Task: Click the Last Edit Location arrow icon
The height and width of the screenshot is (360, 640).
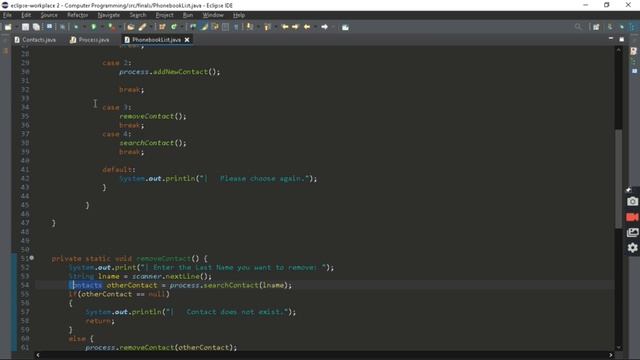Action: click(285, 27)
